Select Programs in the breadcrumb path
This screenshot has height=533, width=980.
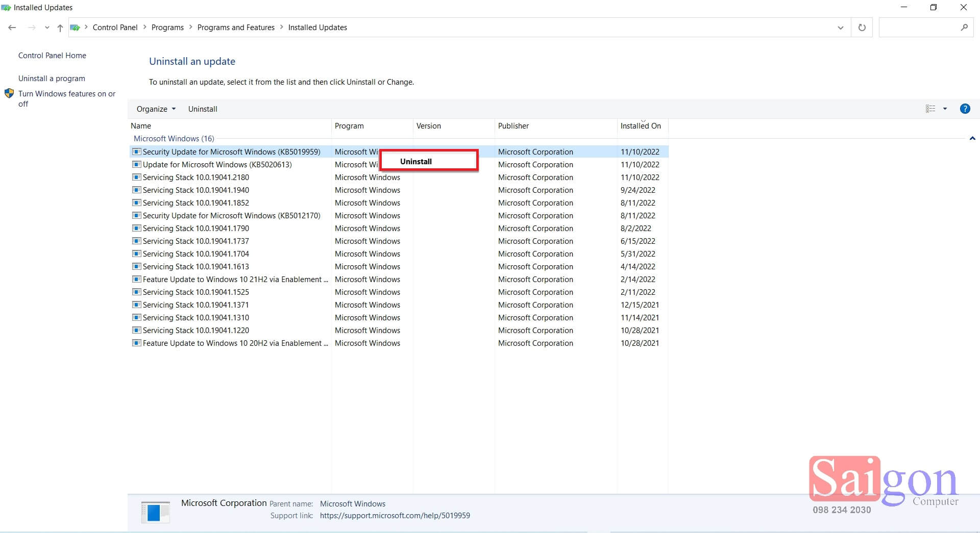point(167,28)
